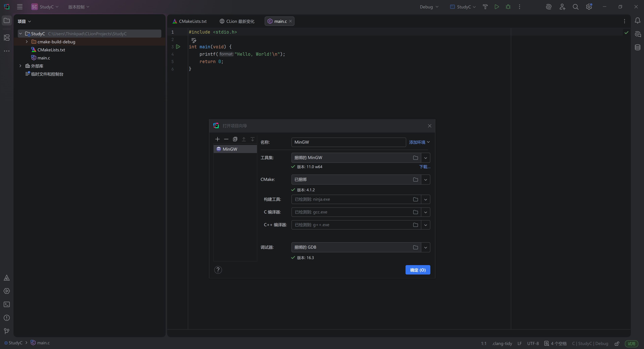The height and width of the screenshot is (349, 644).
Task: Build the project with the hammer icon
Action: coord(485,7)
